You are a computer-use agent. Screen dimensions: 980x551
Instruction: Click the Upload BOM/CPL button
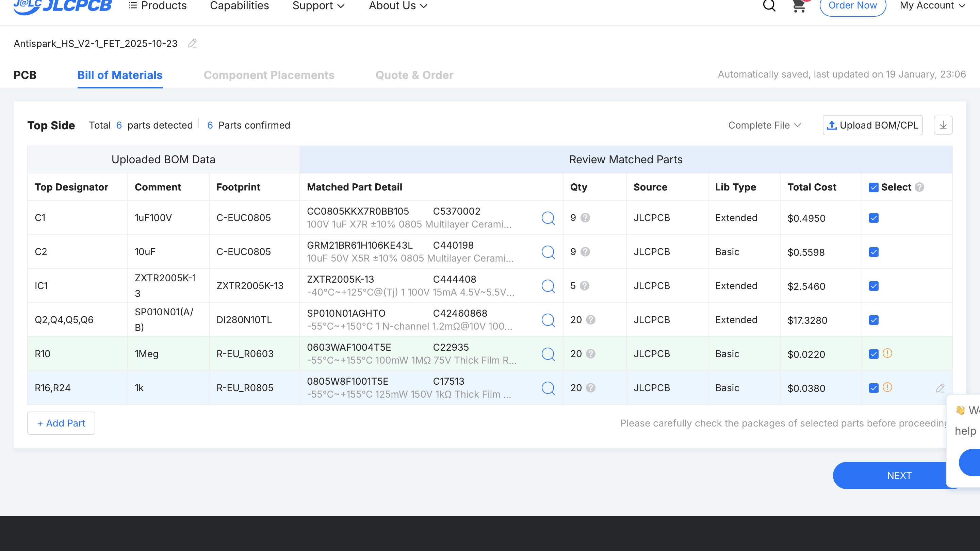[872, 125]
